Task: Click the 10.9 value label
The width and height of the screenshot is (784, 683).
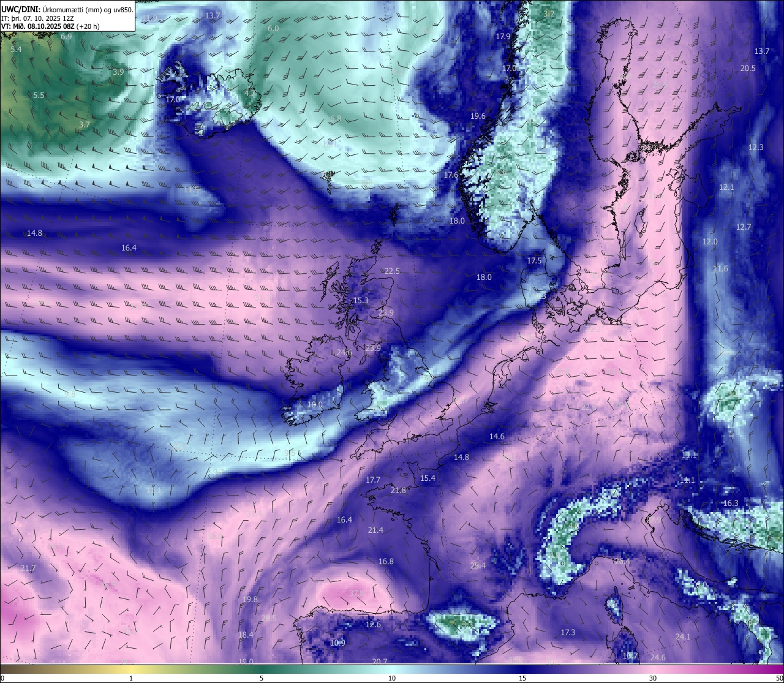Action: [337, 643]
